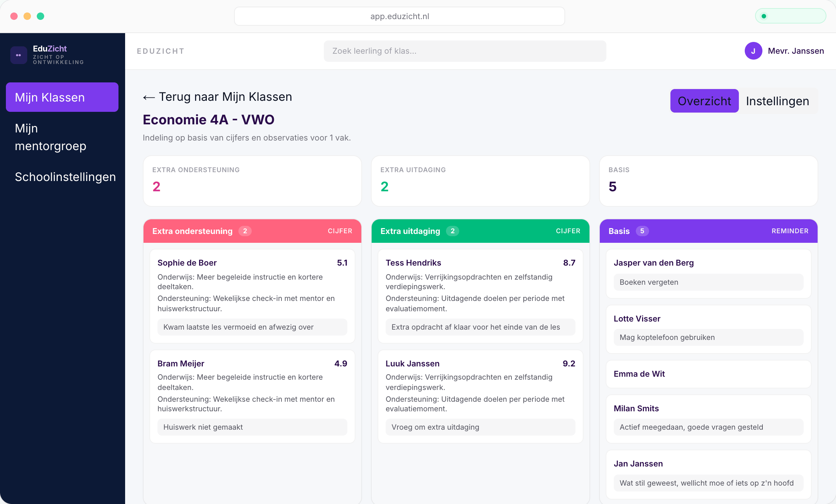Click Sophie de Boer's grade 5.1
This screenshot has height=504, width=836.
[x=342, y=263]
